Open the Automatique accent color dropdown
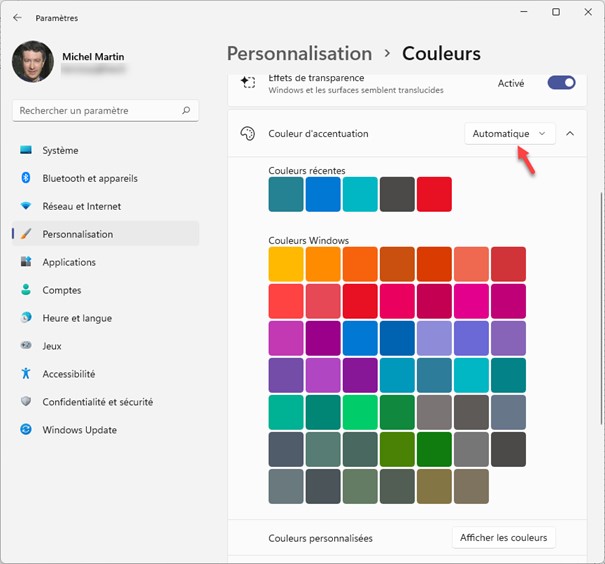 (x=510, y=133)
